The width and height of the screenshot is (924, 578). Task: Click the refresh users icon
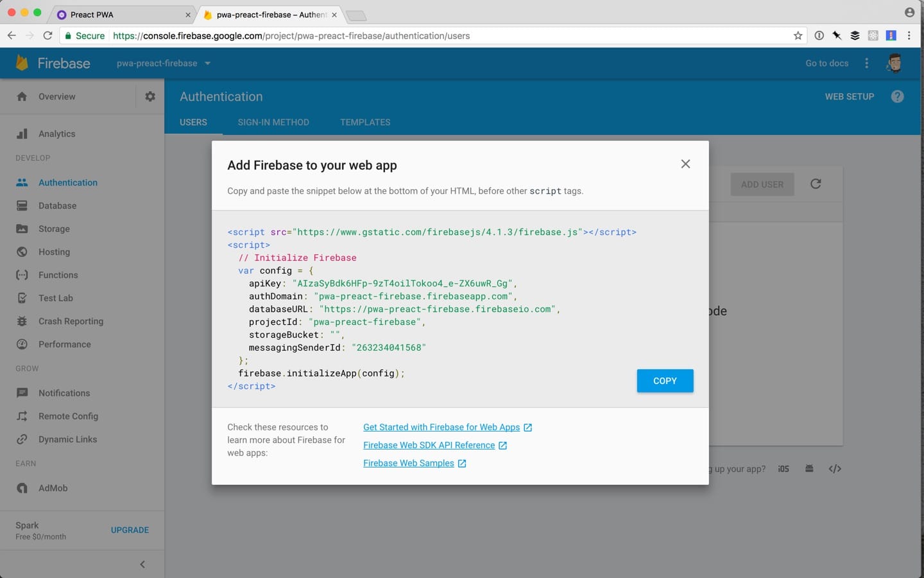point(816,184)
